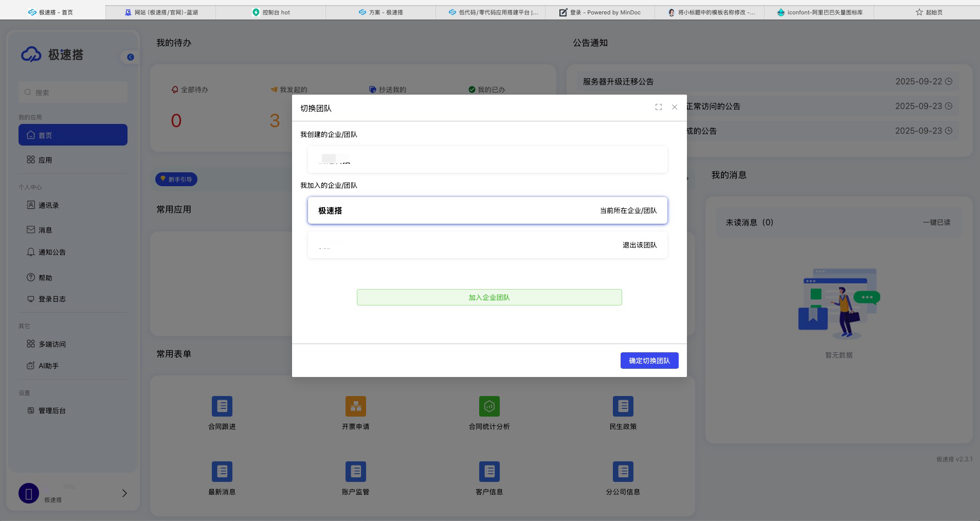Open the 民生政策 form icon
The height and width of the screenshot is (521, 980).
point(623,406)
